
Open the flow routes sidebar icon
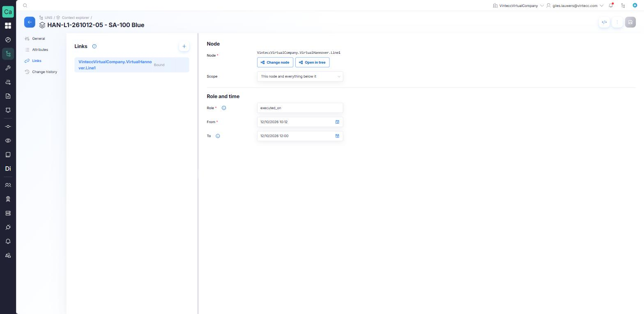coord(8,82)
